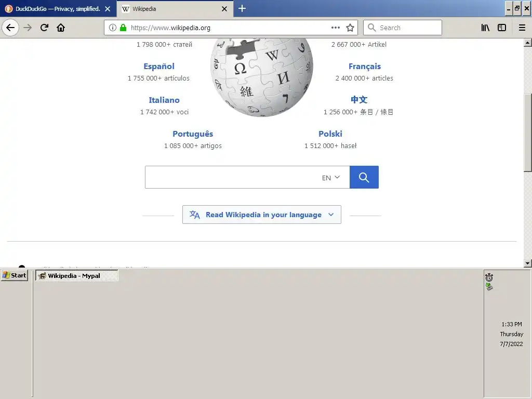Screen dimensions: 532x399
Task: Open a new tab with plus button
Action: (242, 8)
